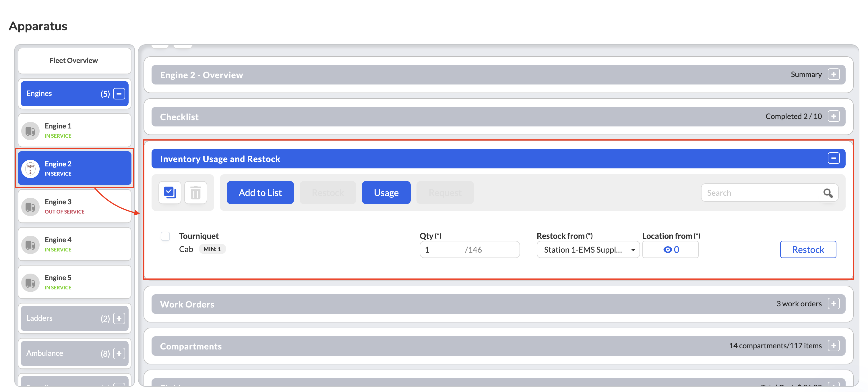Select Engine 3 out of service
Viewport: 868px width, 392px height.
74,206
